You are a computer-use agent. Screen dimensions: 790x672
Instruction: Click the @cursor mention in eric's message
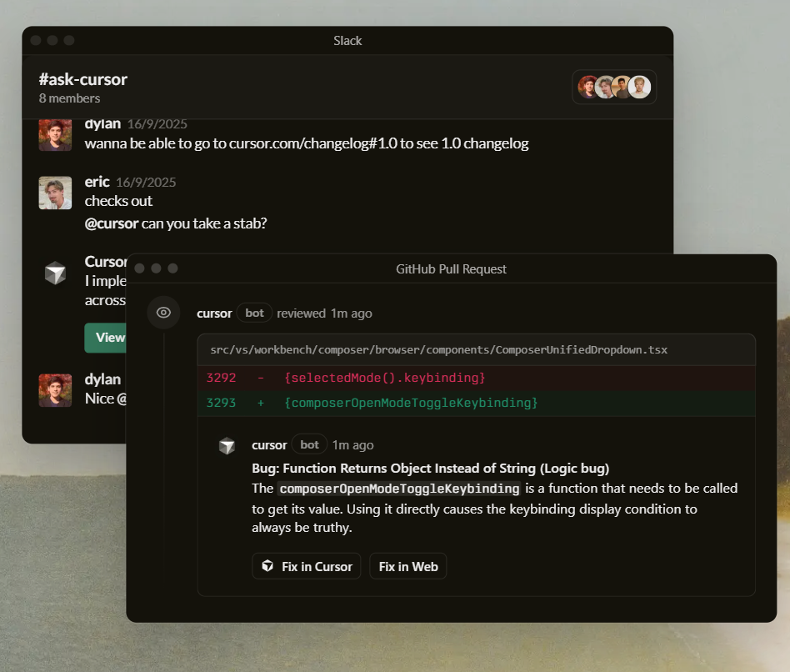[112, 223]
